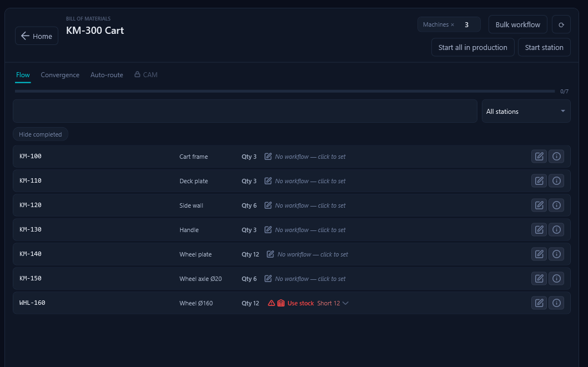Go back using the Home button
This screenshot has height=367, width=588.
[x=37, y=36]
